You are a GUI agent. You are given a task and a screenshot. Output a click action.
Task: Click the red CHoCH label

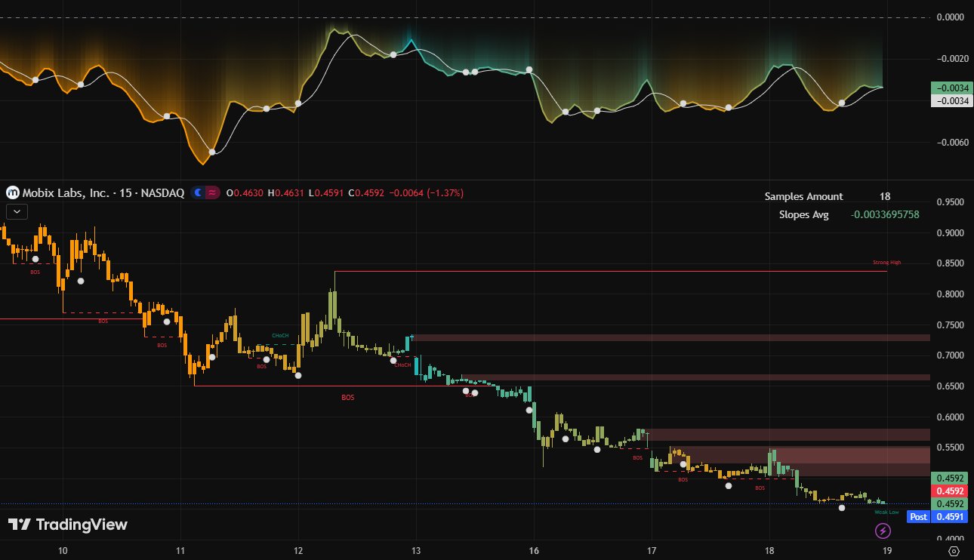(x=402, y=365)
